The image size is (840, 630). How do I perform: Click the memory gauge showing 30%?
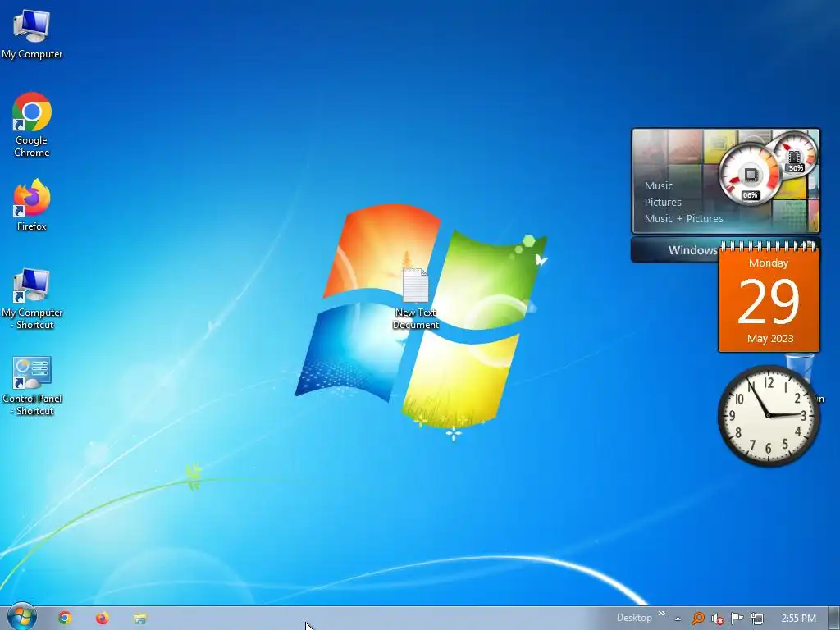coord(794,155)
